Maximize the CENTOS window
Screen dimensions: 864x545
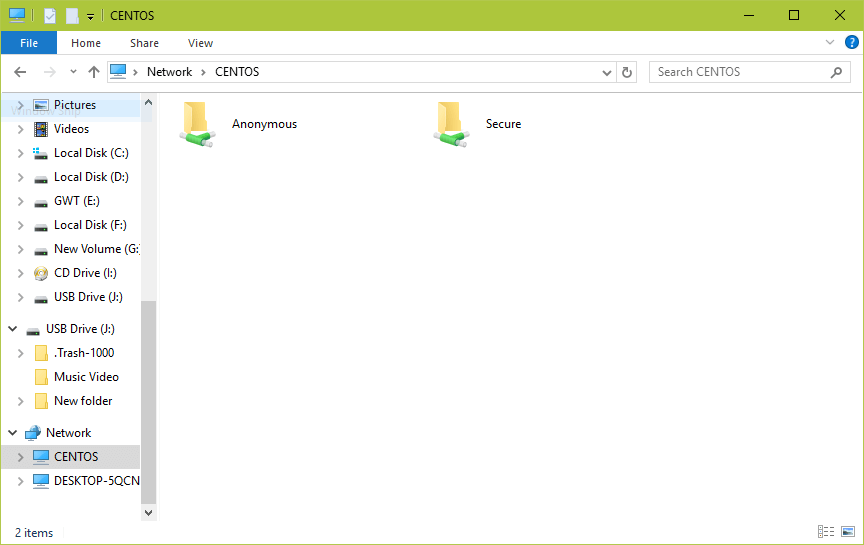794,15
